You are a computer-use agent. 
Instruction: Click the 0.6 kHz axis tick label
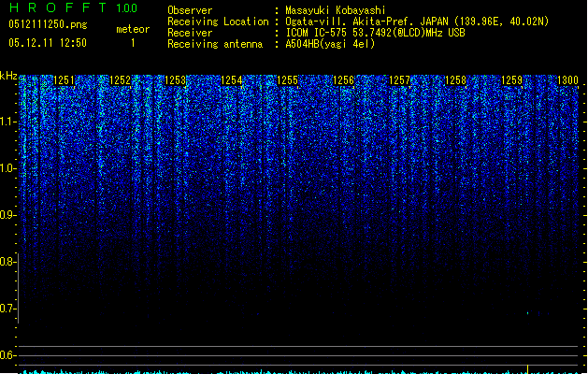click(x=8, y=355)
